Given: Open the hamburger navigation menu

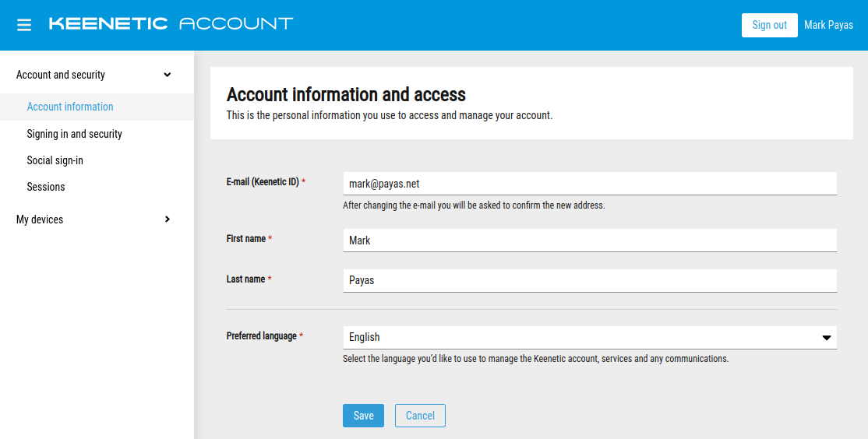Looking at the screenshot, I should 24,25.
